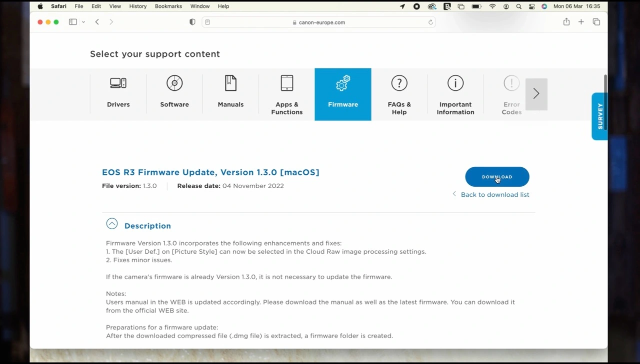Screen dimensions: 640x364
Task: Click the Description section heading
Action: (147, 226)
